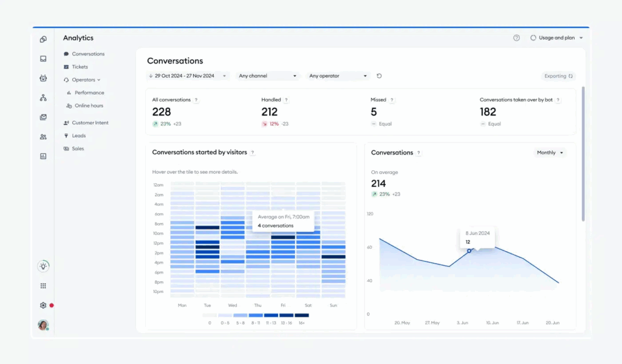The image size is (622, 364).
Task: Click the chatbot icon in sidebar
Action: tap(43, 78)
